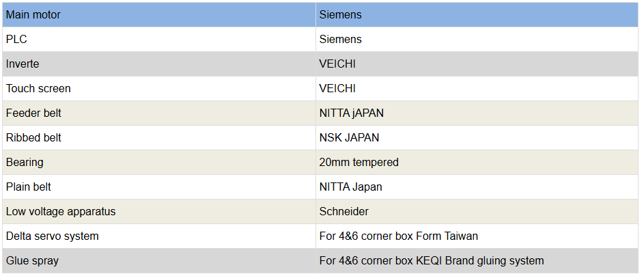Select VEICHI value in the Inverte row
644x274 pixels.
click(x=337, y=64)
